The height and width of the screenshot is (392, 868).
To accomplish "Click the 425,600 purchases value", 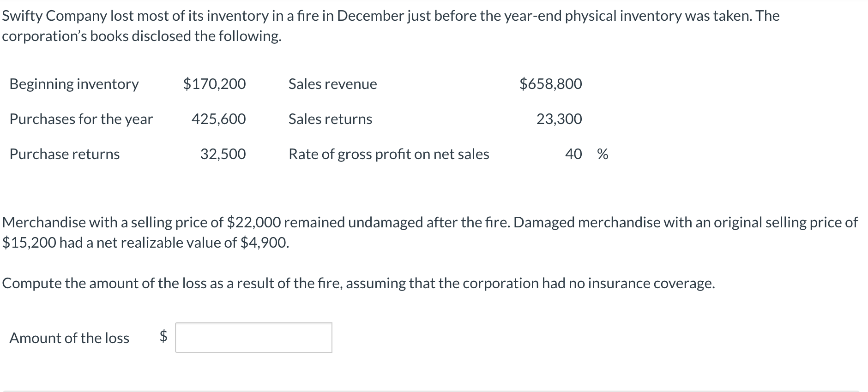I will [218, 119].
